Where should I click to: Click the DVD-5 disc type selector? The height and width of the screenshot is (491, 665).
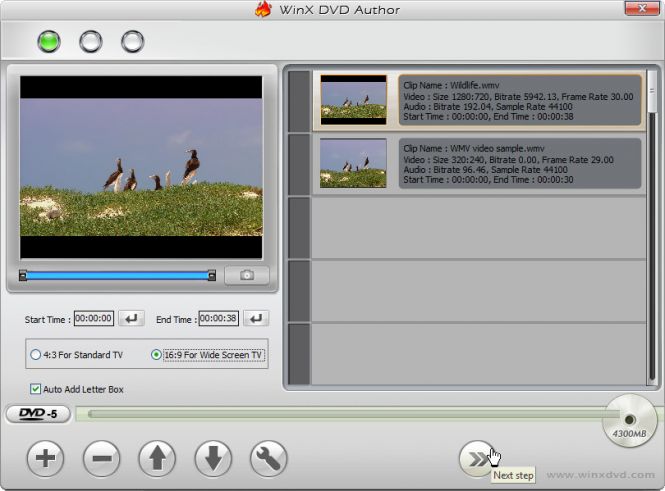[37, 414]
